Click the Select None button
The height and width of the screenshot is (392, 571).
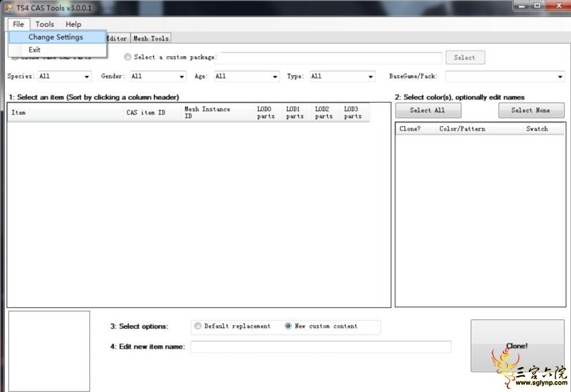531,110
